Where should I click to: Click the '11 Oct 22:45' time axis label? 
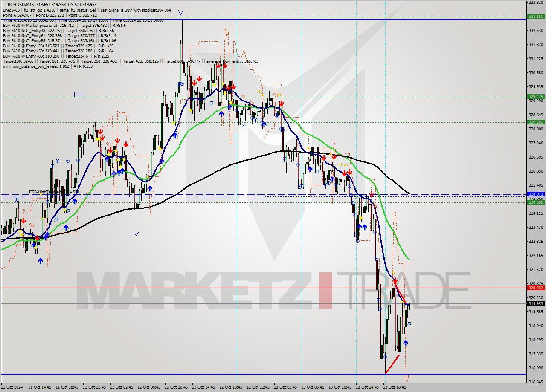(94, 387)
